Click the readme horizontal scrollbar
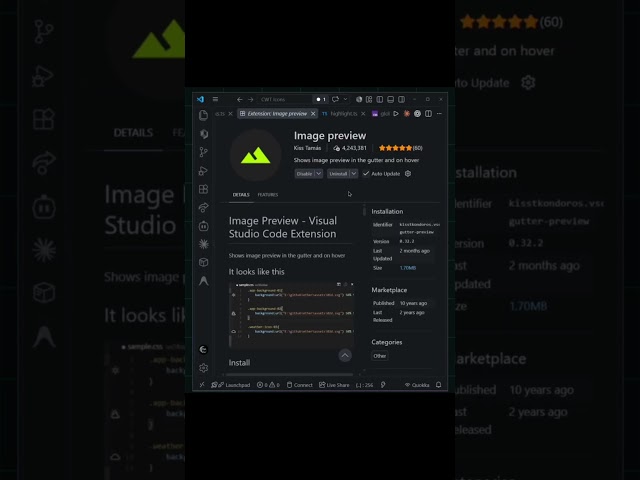Screen dimensions: 640x480 pos(289,374)
